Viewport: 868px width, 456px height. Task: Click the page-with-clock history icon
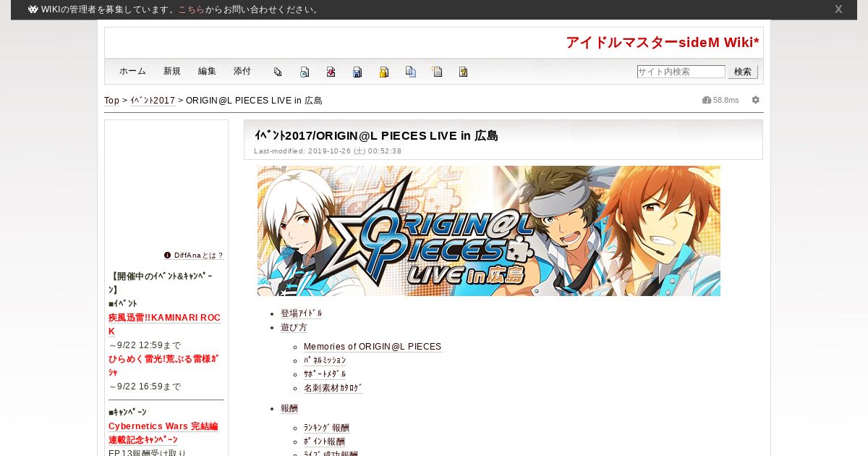pos(305,72)
